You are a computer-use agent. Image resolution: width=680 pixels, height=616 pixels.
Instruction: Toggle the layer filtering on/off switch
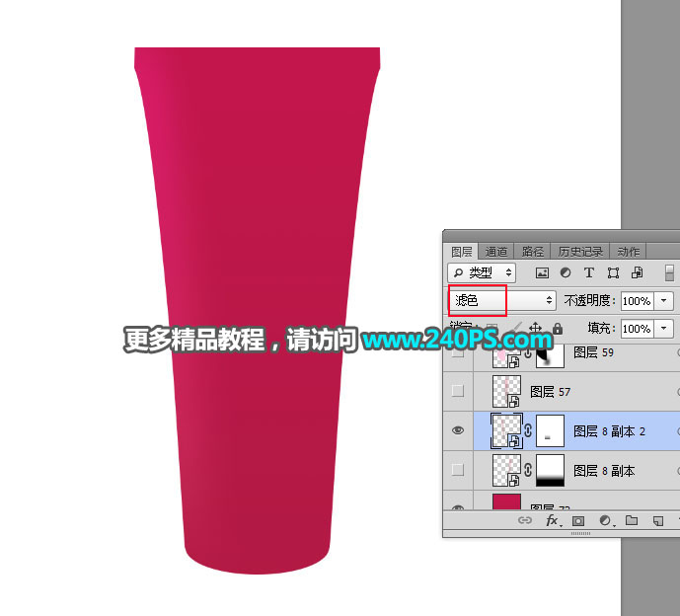[x=669, y=272]
